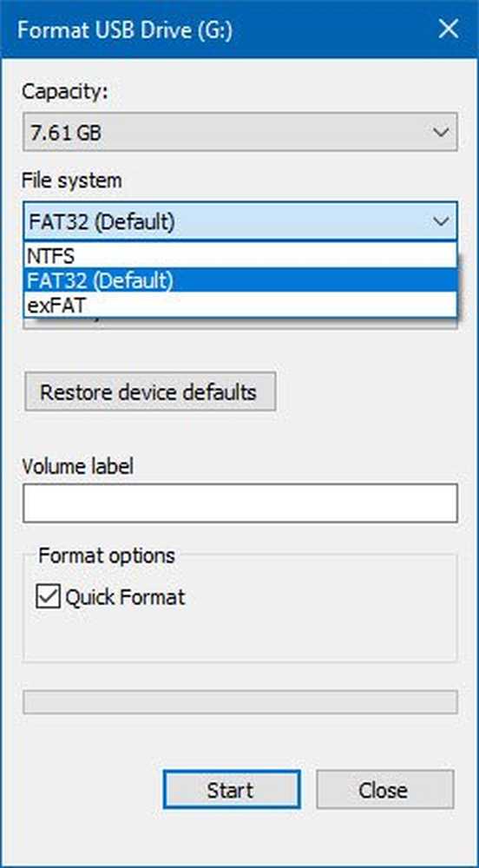Click the empty format progress bar
The height and width of the screenshot is (868, 479).
click(240, 702)
